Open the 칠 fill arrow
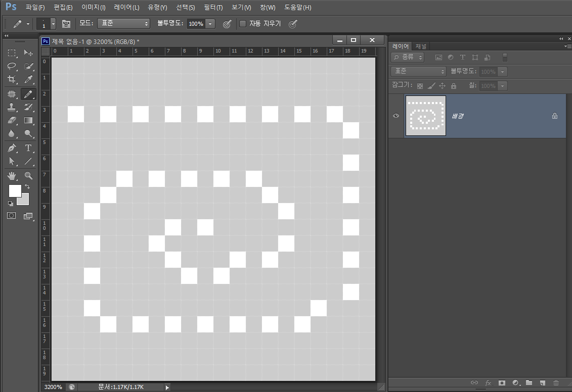The height and width of the screenshot is (392, 572). click(x=502, y=86)
